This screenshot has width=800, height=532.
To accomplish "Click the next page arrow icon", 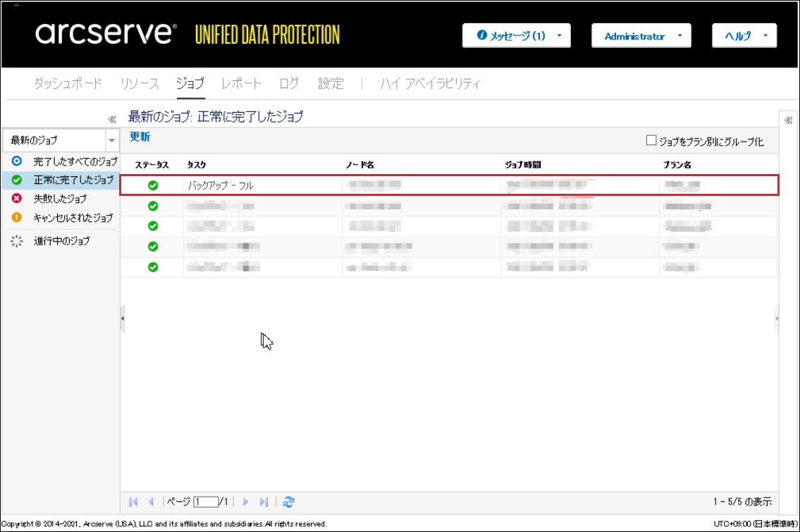I will (x=246, y=502).
